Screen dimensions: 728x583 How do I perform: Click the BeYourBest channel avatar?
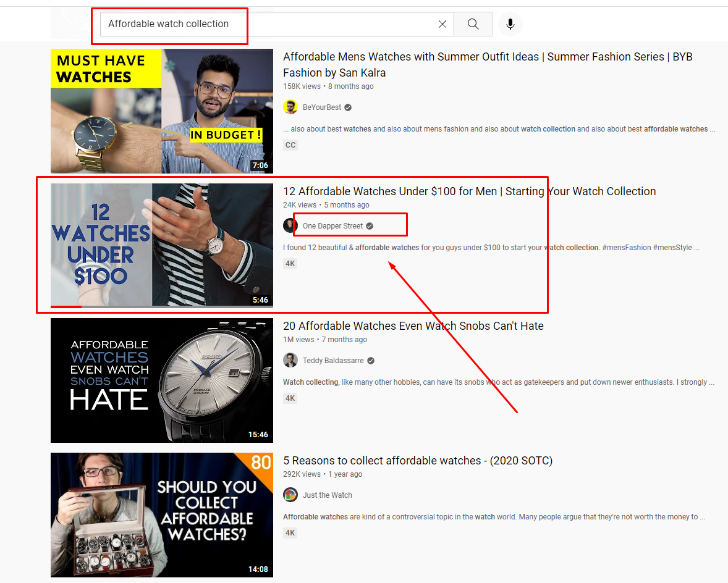pyautogui.click(x=290, y=107)
